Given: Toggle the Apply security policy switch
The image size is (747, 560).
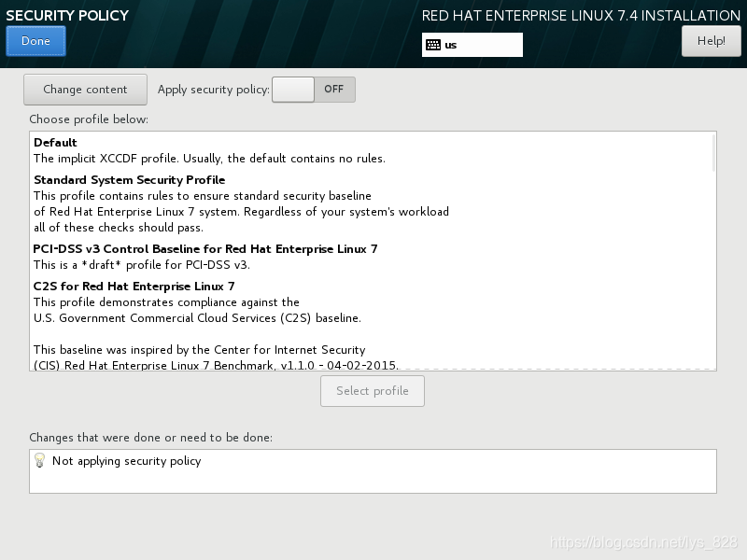Looking at the screenshot, I should tap(314, 90).
